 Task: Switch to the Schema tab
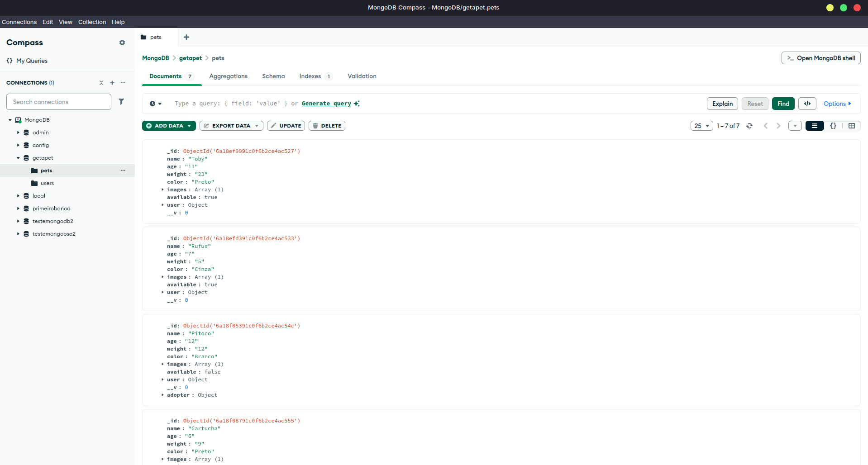[273, 76]
